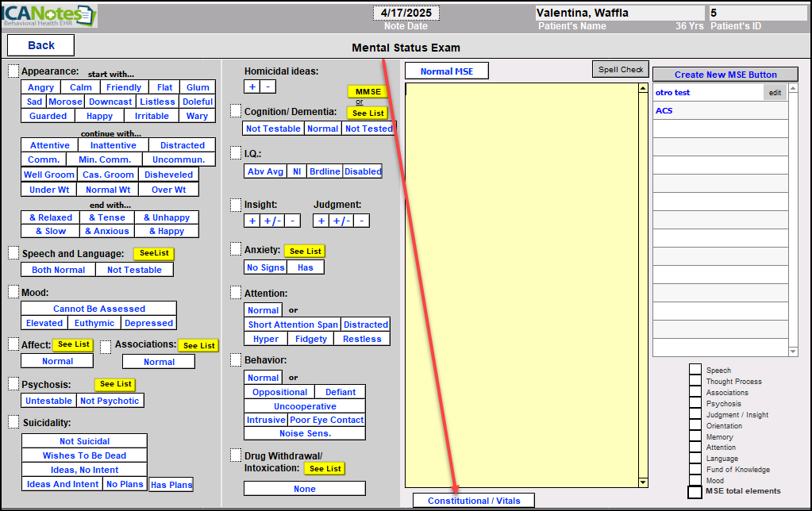This screenshot has width=812, height=511.
Task: Apply the Normal MSE template
Action: point(446,71)
